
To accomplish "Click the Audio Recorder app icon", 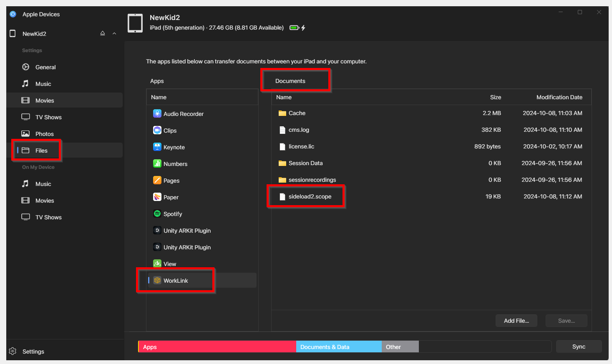I will [x=157, y=113].
